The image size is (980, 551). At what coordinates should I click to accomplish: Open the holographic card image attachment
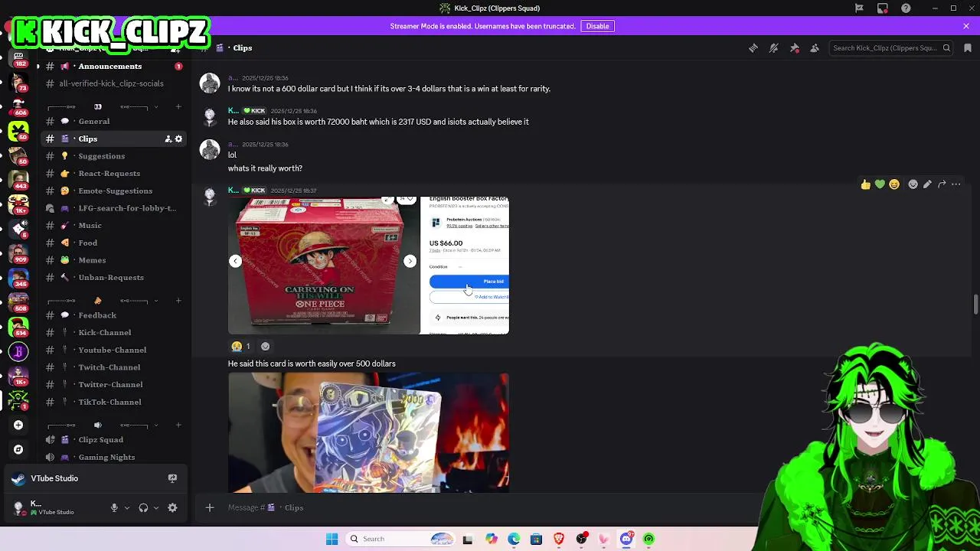pyautogui.click(x=368, y=432)
